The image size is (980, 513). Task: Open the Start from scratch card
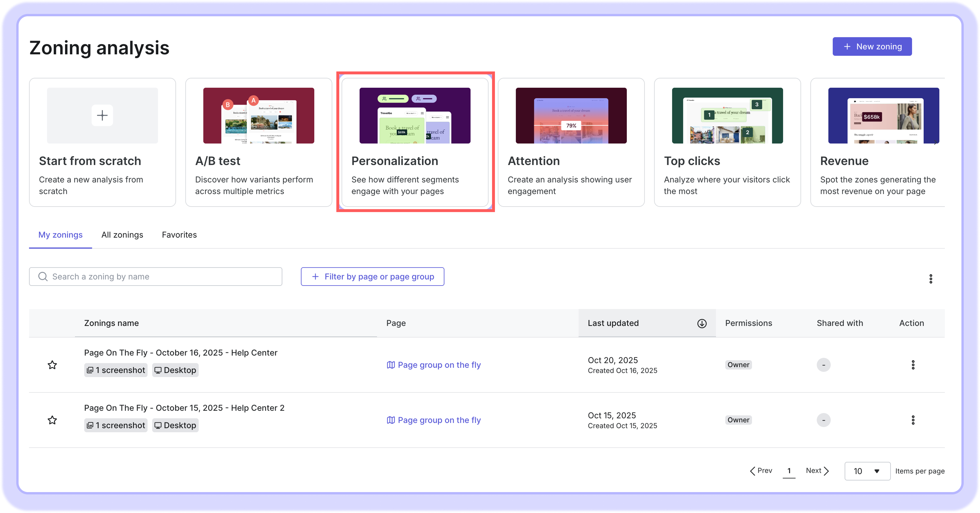(102, 142)
